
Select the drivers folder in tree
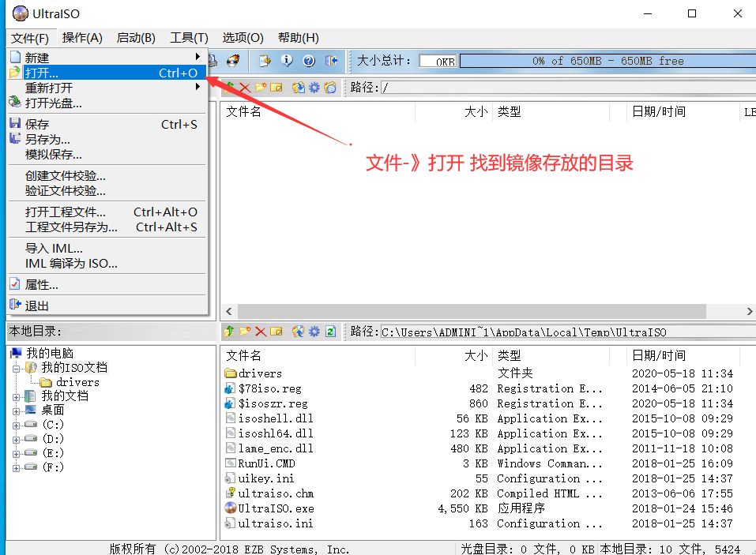point(77,382)
